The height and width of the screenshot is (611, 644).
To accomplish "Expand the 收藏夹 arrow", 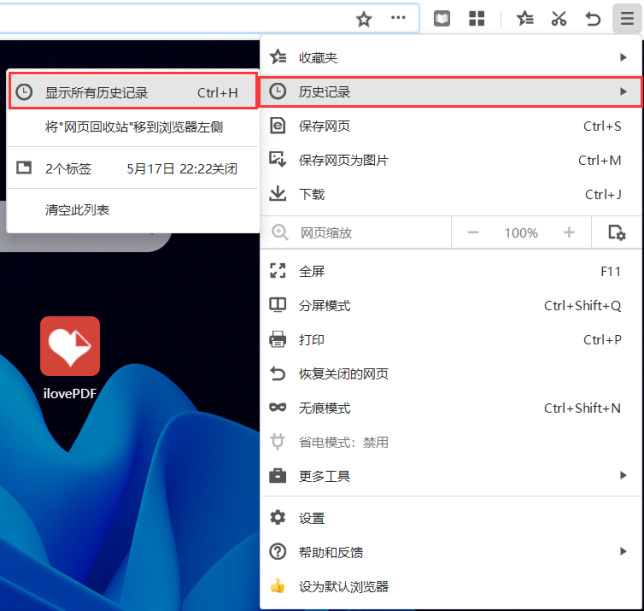I will tap(623, 57).
